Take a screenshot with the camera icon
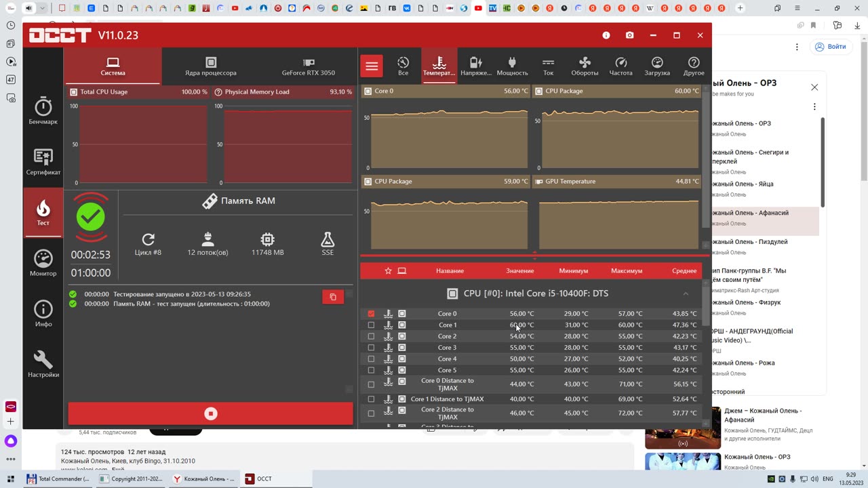The height and width of the screenshot is (488, 868). (630, 35)
